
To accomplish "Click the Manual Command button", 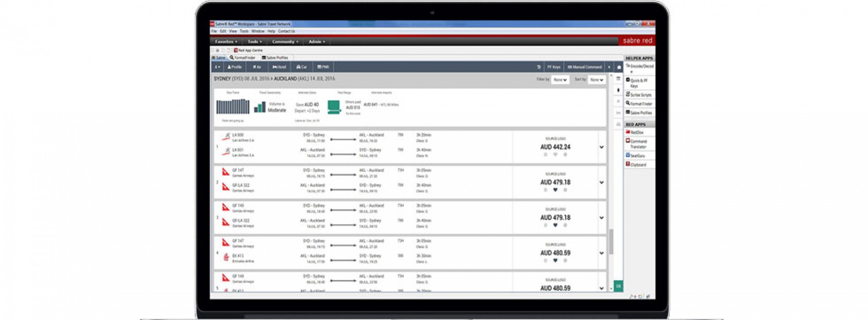I will (x=584, y=67).
